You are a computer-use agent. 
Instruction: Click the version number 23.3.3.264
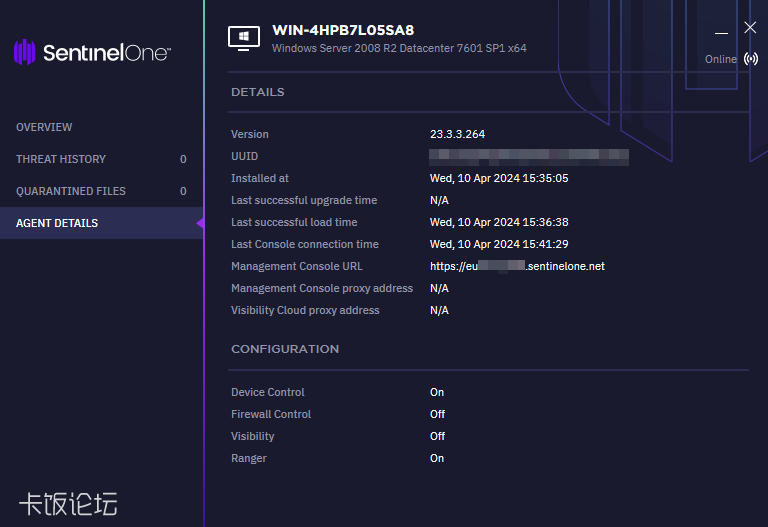pos(457,134)
